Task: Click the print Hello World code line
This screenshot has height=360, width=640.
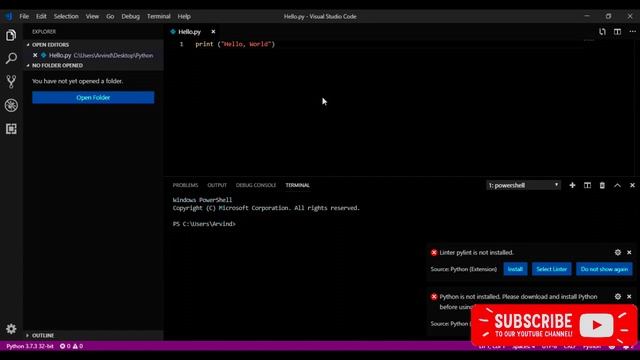Action: pos(235,44)
